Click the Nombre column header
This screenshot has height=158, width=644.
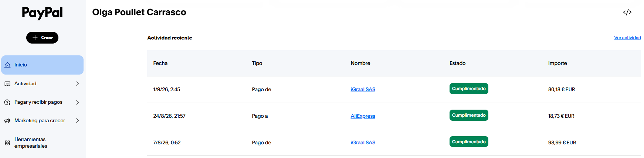click(x=360, y=63)
